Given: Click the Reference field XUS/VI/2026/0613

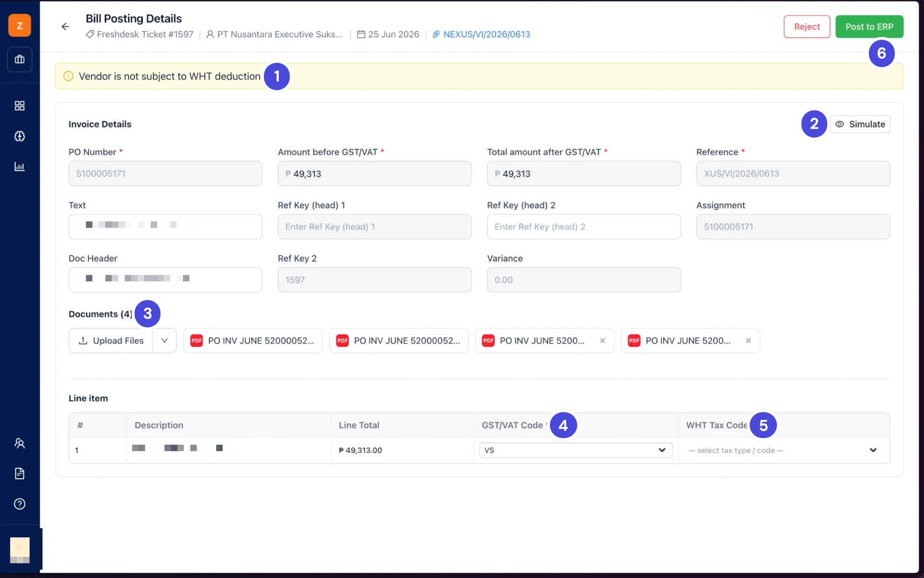Looking at the screenshot, I should pyautogui.click(x=793, y=173).
